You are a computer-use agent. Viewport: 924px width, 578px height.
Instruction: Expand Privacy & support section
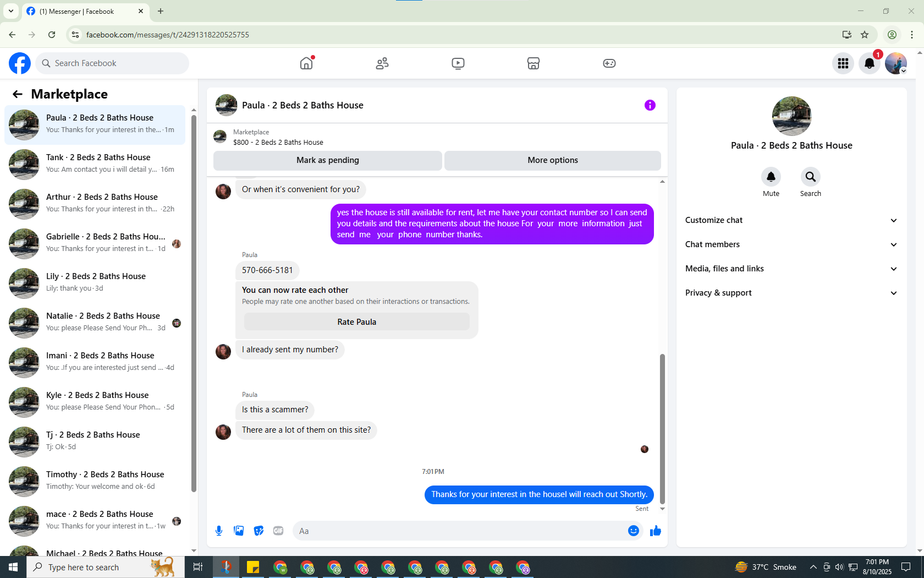click(x=791, y=293)
